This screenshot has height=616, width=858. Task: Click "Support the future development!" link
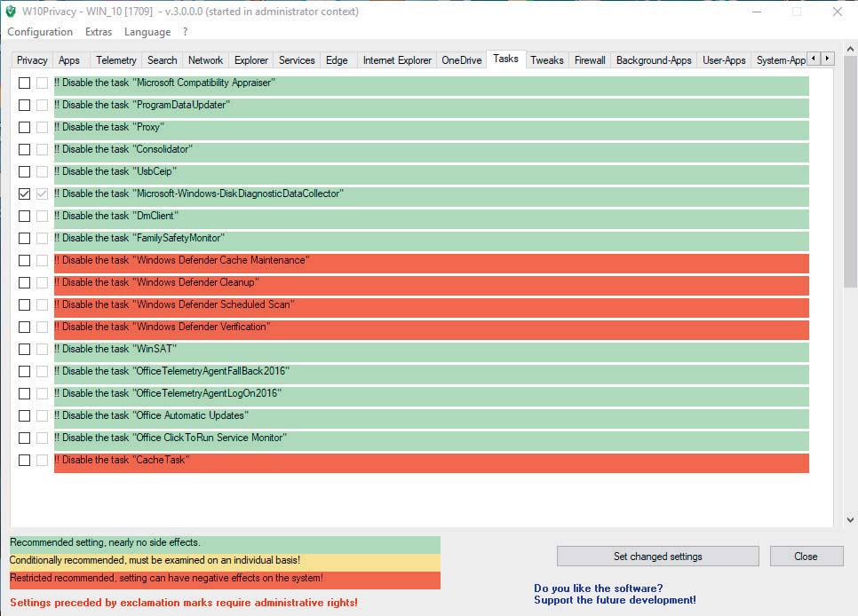click(615, 600)
